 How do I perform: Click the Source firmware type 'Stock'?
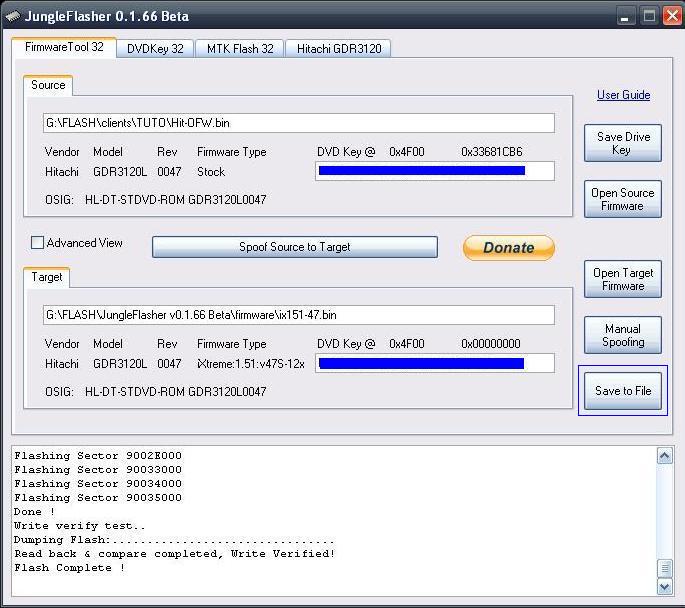point(211,172)
